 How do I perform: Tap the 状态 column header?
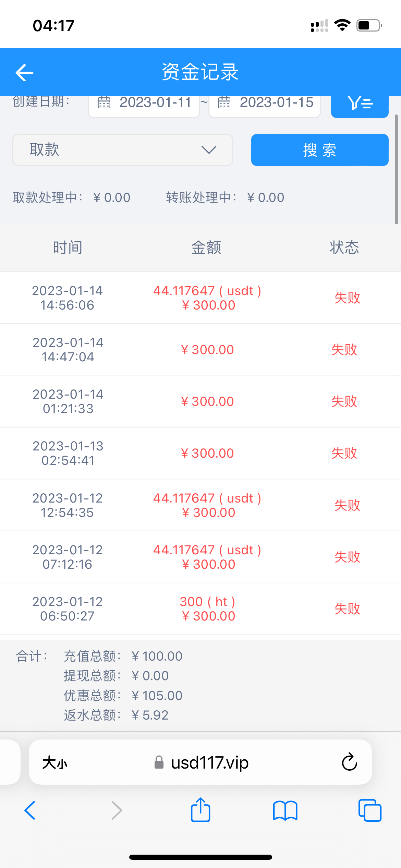tap(344, 248)
